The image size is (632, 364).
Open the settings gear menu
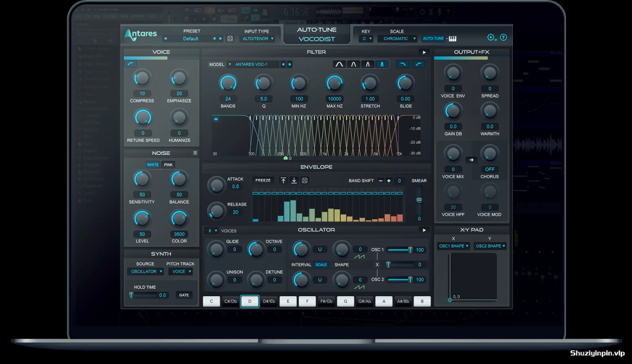tap(491, 38)
